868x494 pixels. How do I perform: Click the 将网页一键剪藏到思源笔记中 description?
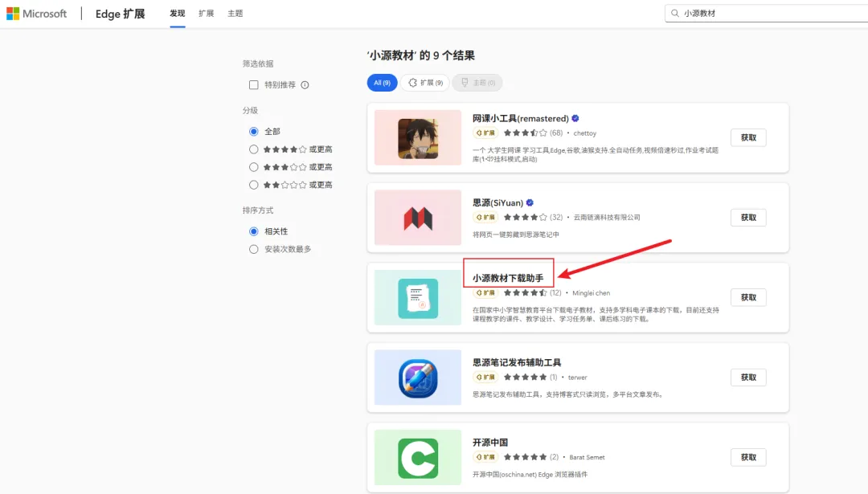tap(515, 235)
